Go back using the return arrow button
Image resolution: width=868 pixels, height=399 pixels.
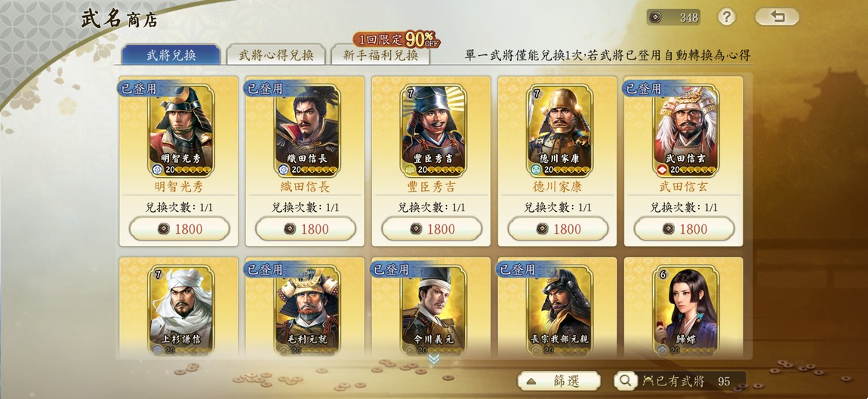click(777, 17)
